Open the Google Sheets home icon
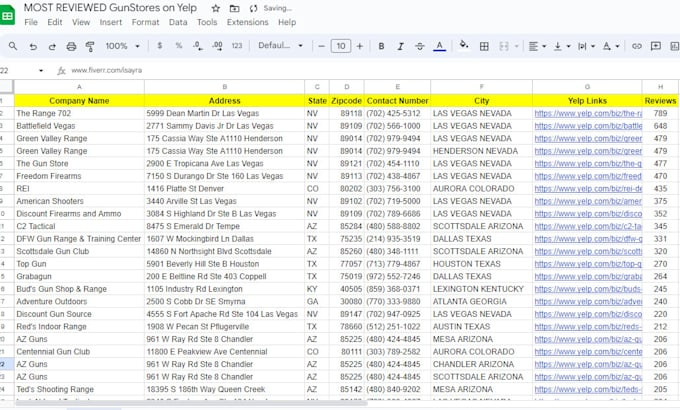 point(7,16)
